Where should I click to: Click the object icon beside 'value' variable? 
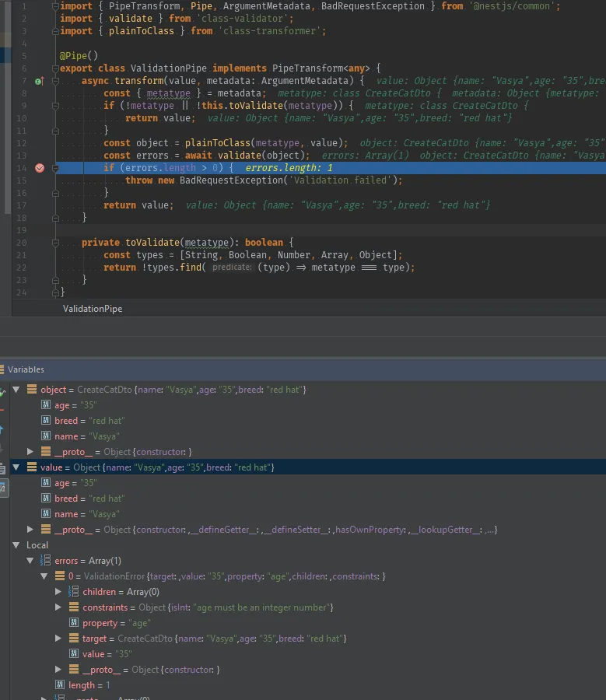33,467
